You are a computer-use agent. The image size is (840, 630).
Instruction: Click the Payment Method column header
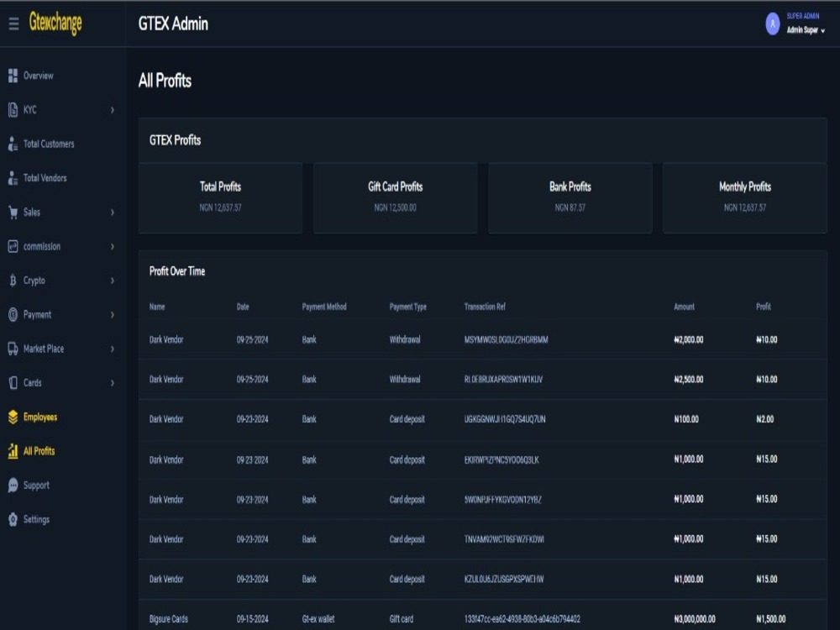click(324, 307)
